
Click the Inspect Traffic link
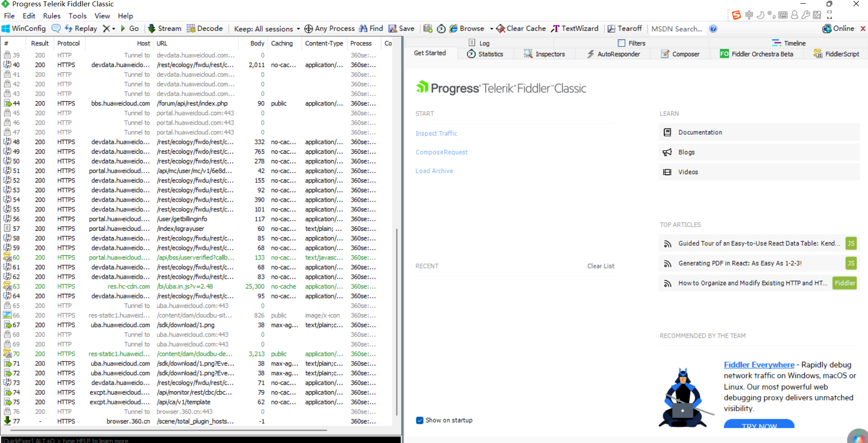(436, 133)
